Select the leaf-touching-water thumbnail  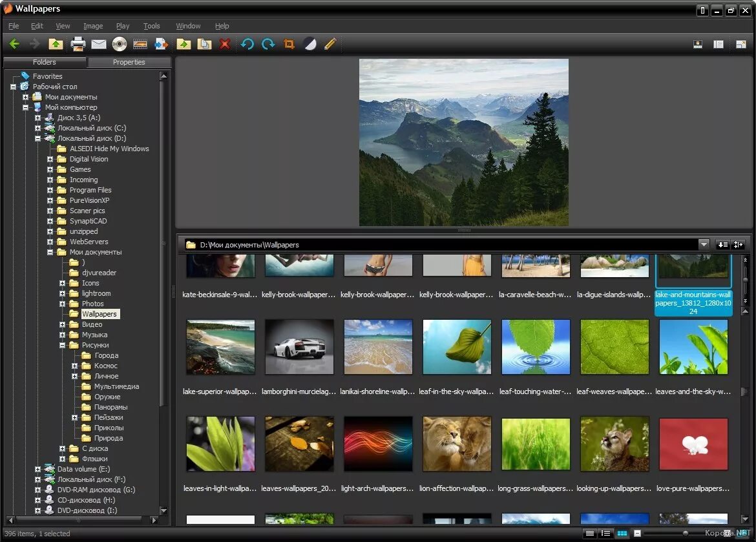click(536, 347)
